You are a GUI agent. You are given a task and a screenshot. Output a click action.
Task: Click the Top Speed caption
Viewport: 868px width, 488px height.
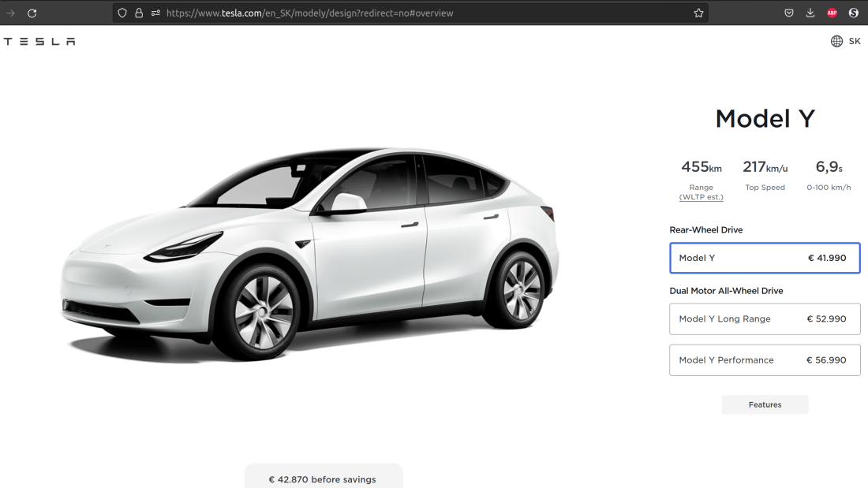coord(765,188)
